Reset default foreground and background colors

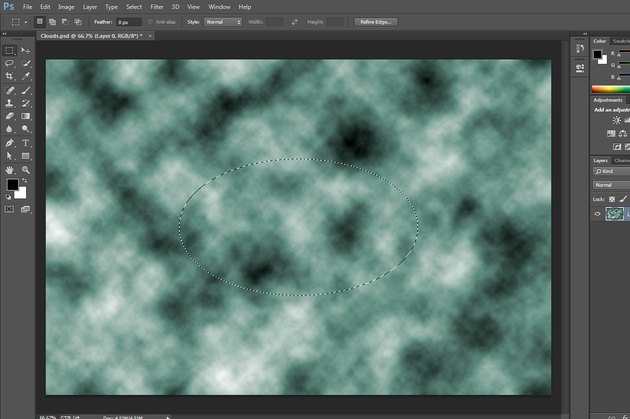pos(8,197)
